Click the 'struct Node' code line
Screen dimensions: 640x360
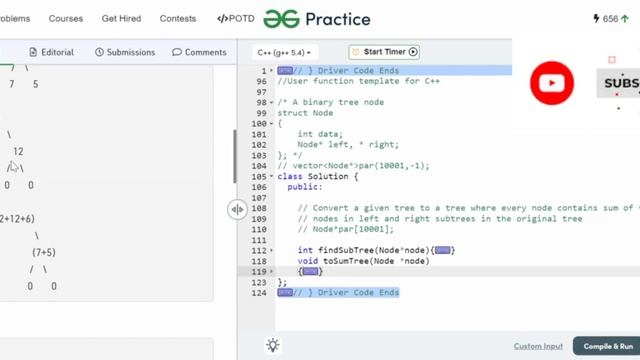click(x=305, y=113)
